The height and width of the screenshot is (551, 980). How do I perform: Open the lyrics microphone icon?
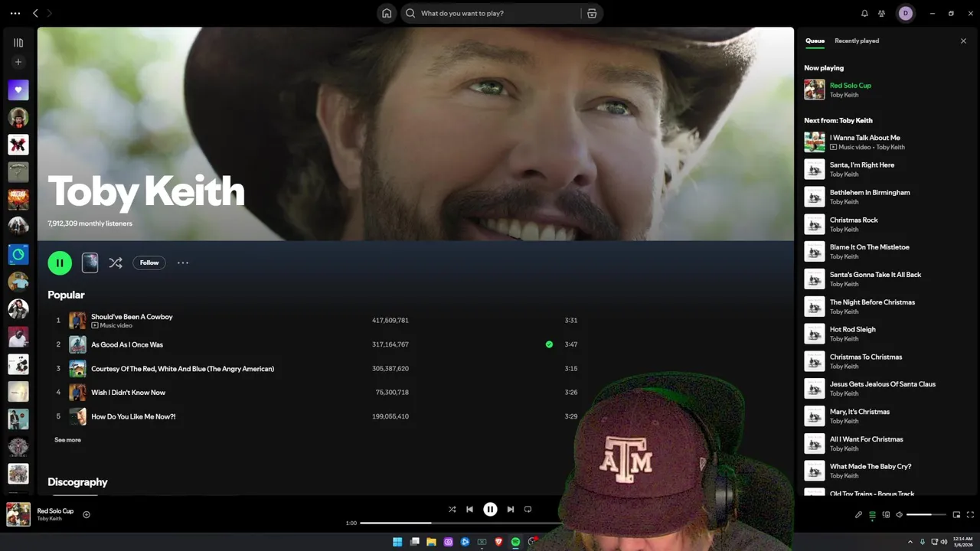coord(858,515)
